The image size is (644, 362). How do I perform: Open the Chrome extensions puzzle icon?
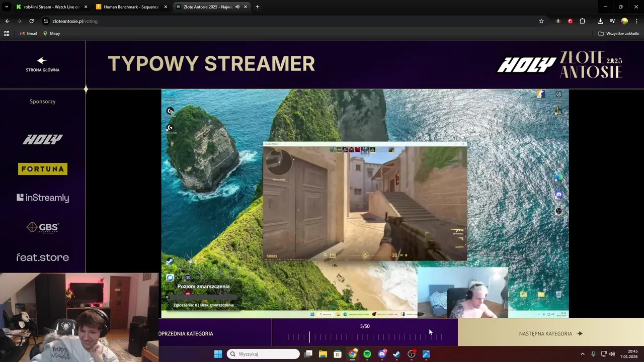(583, 21)
